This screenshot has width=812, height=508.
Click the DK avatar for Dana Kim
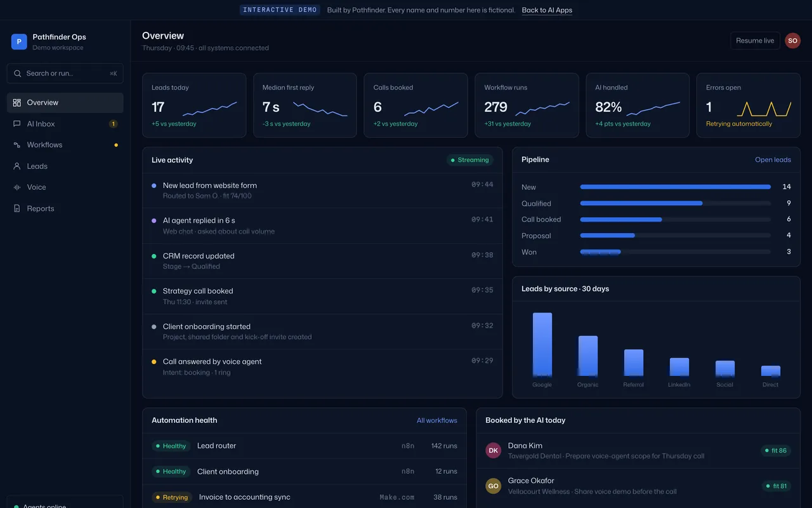(494, 451)
